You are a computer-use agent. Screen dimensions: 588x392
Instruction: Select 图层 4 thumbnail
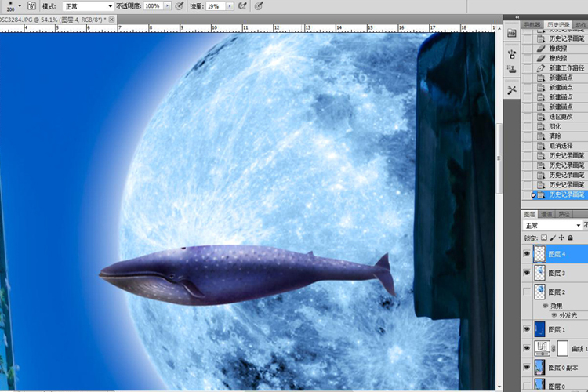point(539,254)
